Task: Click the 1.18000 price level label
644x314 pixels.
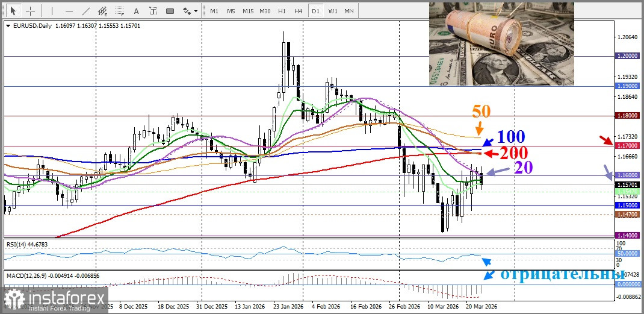Action: [628, 116]
